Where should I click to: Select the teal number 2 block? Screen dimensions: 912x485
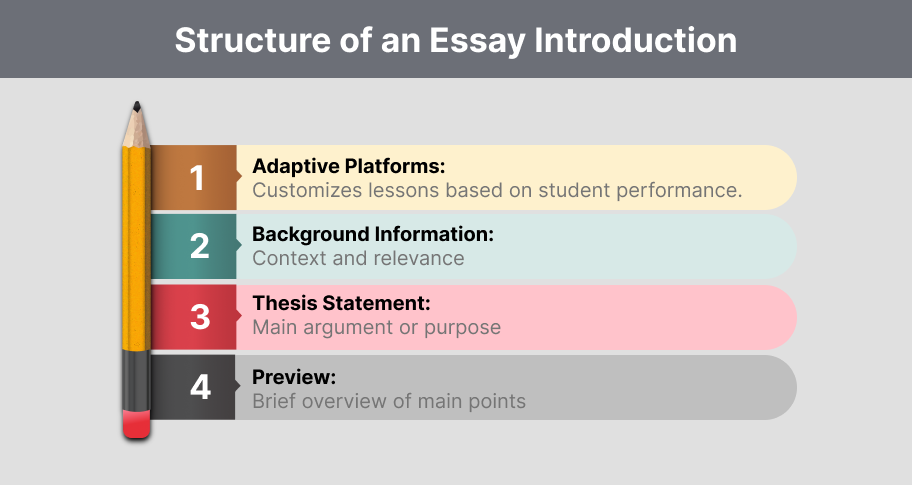(x=194, y=246)
